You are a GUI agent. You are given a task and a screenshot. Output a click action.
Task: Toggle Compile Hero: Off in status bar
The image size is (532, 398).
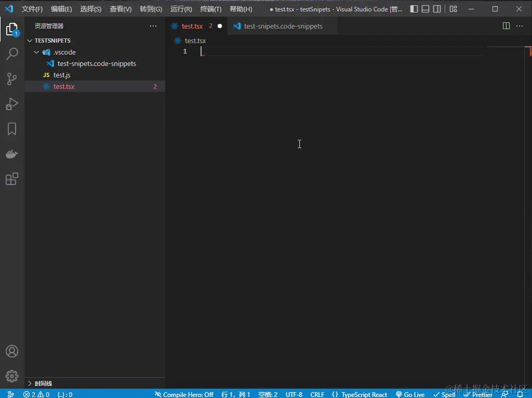click(x=184, y=394)
